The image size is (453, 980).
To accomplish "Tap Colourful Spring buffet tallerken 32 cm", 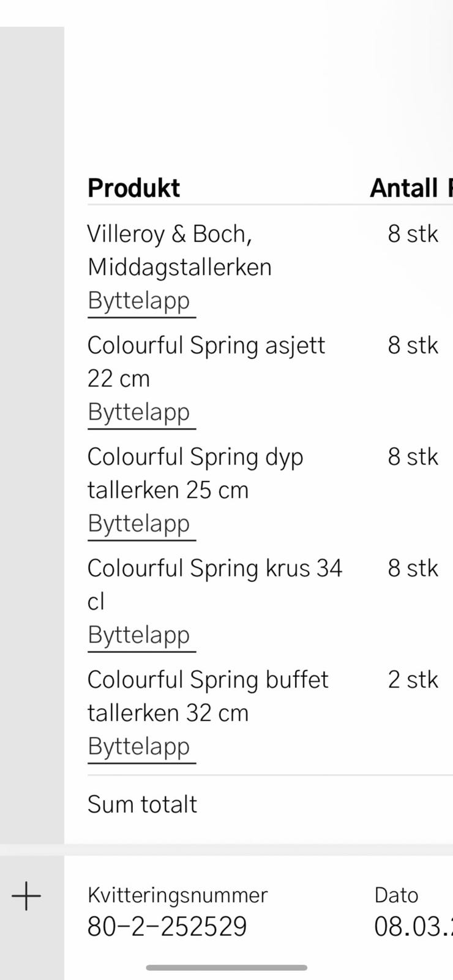I will tap(208, 696).
